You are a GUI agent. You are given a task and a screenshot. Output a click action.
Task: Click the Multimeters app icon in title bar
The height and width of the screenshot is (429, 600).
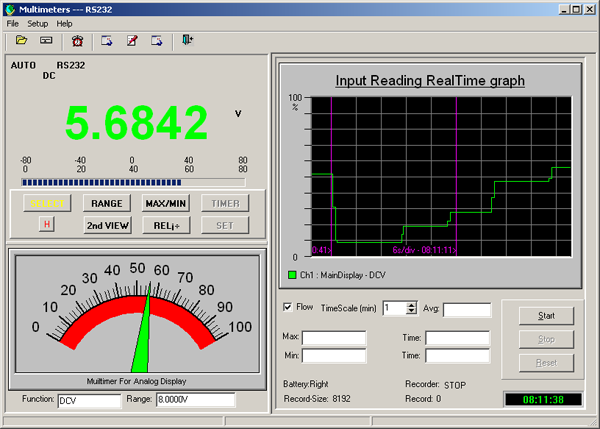[10, 9]
